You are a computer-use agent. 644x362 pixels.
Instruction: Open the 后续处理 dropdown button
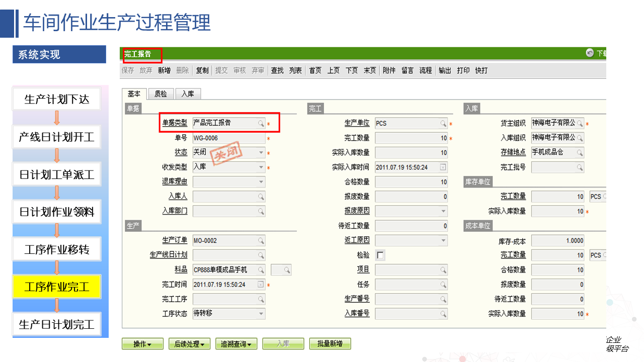[190, 344]
